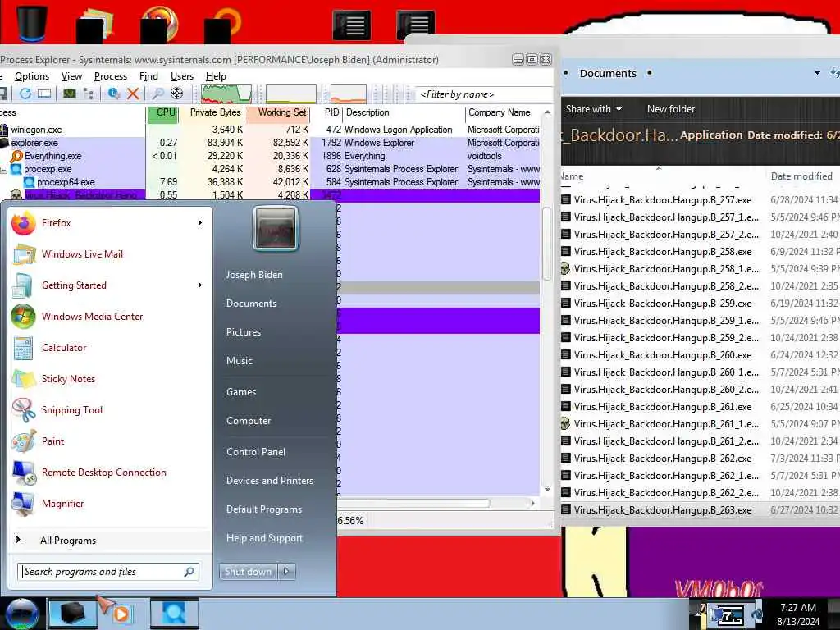The height and width of the screenshot is (630, 840).
Task: Sort by the CPU column header
Action: [x=163, y=113]
